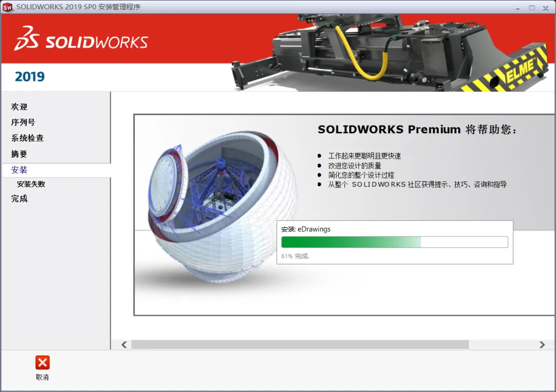Select the 安装 step in sidebar
Image resolution: width=556 pixels, height=392 pixels.
click(19, 170)
